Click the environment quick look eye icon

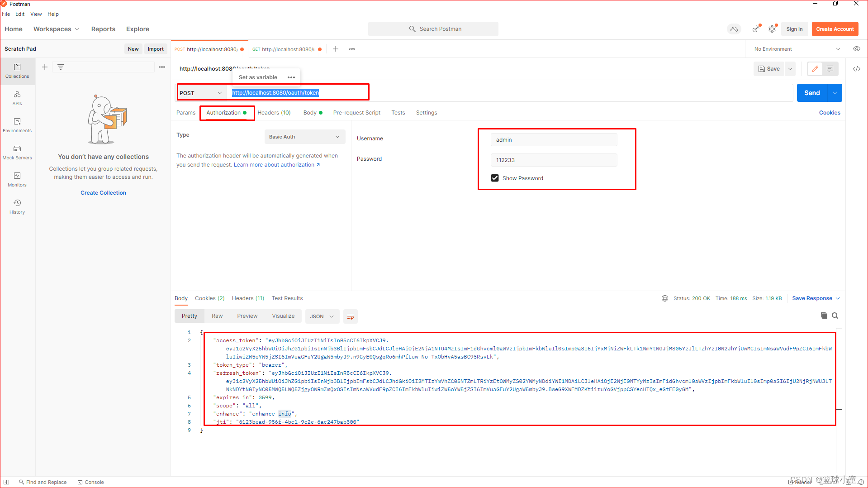[857, 49]
